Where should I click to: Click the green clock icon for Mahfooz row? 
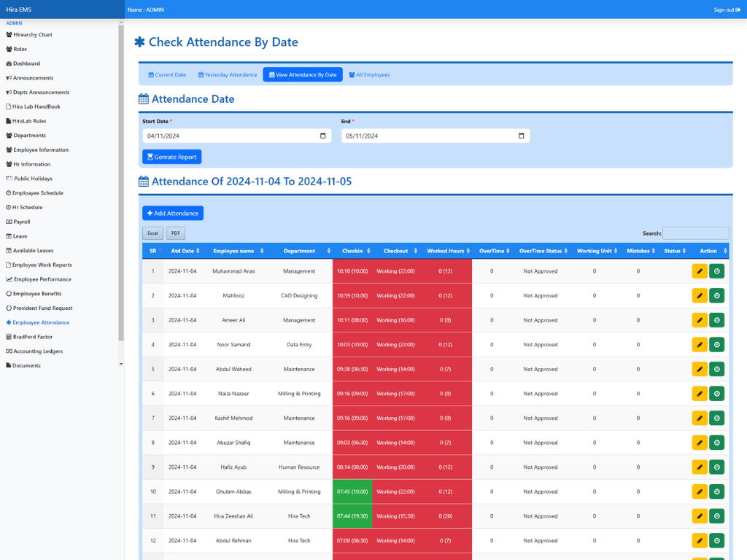click(716, 295)
